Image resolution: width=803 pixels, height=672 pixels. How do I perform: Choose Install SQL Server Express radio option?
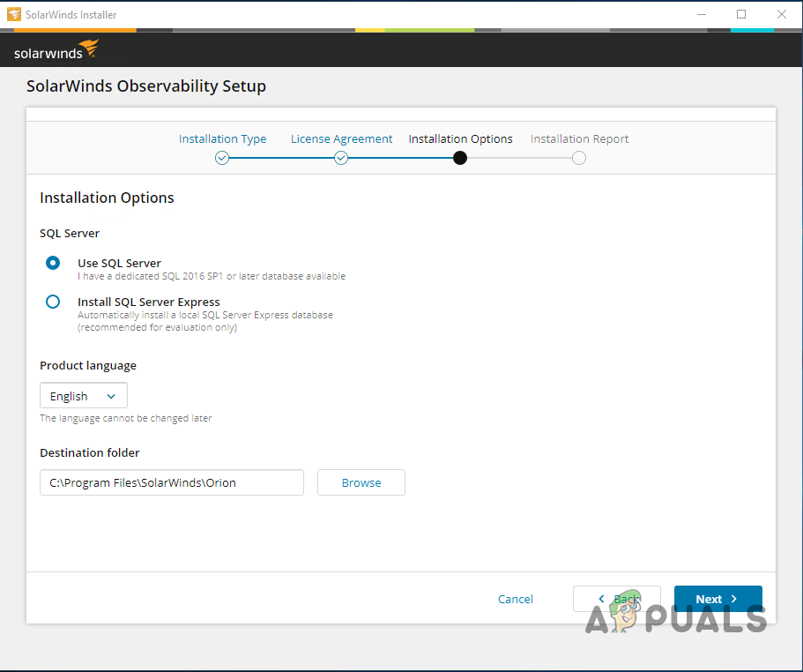[x=53, y=302]
